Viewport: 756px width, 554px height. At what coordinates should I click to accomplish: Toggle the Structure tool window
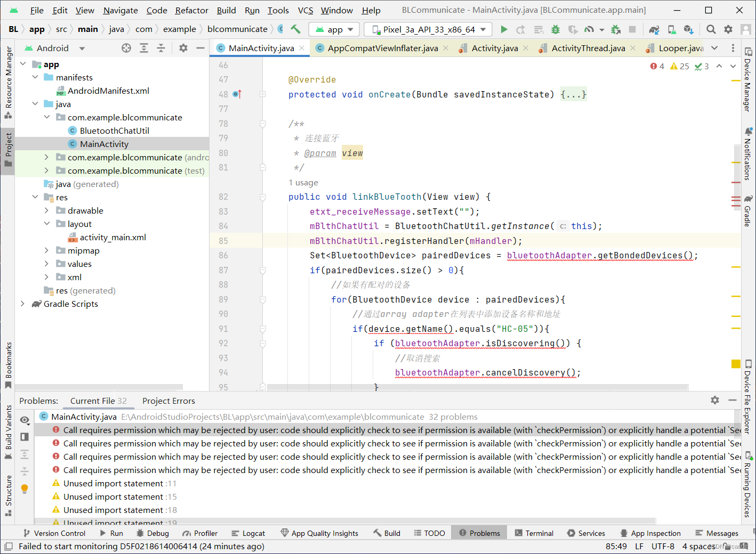coord(8,495)
